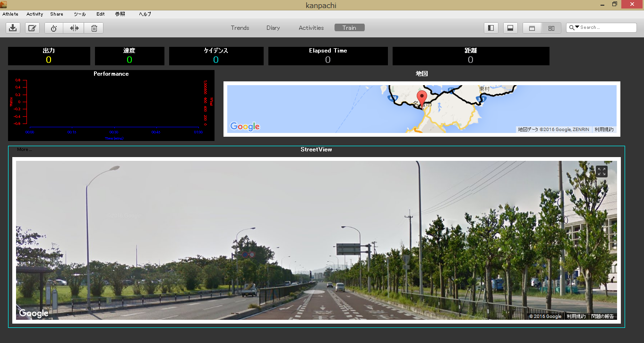Click Google logo on the map
The height and width of the screenshot is (343, 644).
pyautogui.click(x=245, y=126)
